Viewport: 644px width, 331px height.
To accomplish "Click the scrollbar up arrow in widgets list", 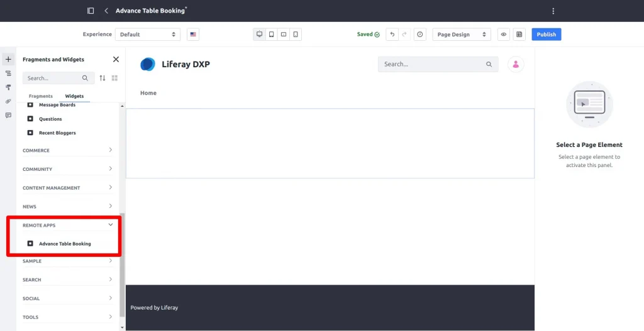I will (122, 106).
